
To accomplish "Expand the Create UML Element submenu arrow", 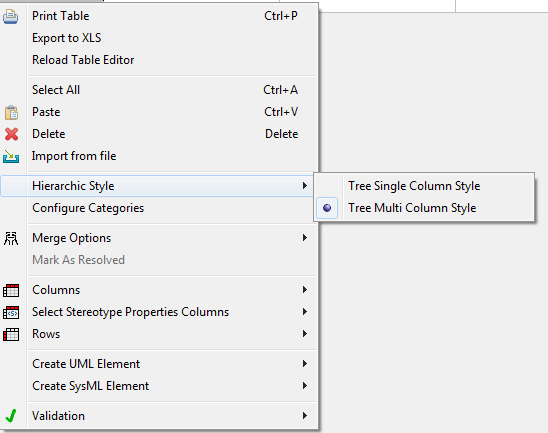I will (x=305, y=364).
